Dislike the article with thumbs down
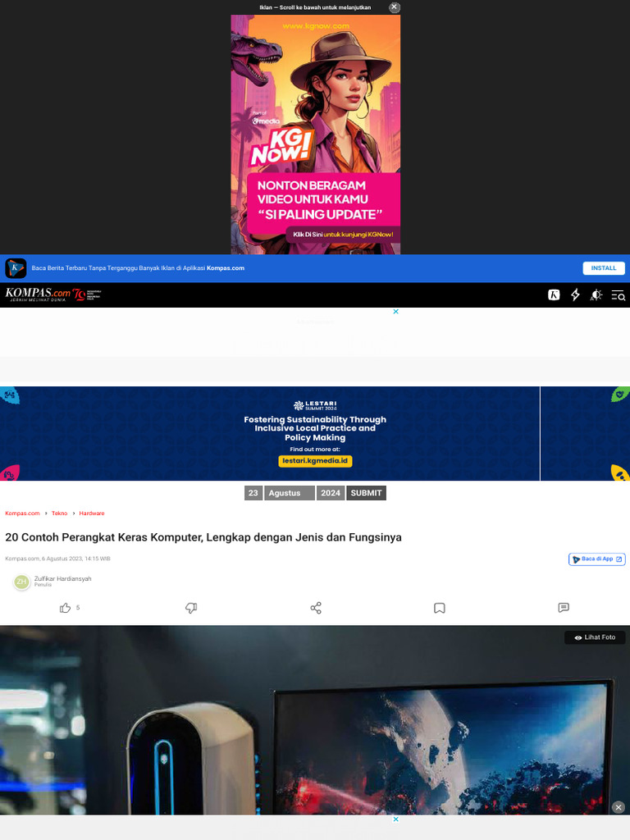630x840 pixels. (191, 608)
